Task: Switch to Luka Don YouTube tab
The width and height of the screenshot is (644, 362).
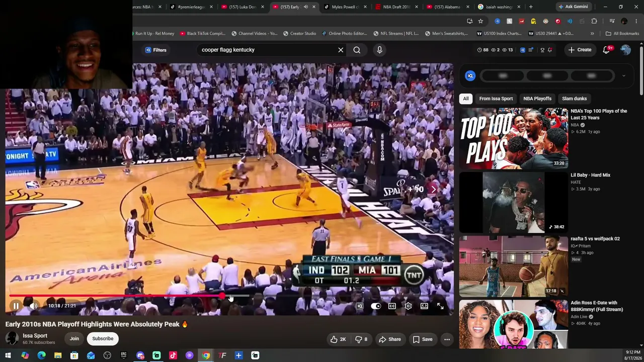Action: (243, 7)
